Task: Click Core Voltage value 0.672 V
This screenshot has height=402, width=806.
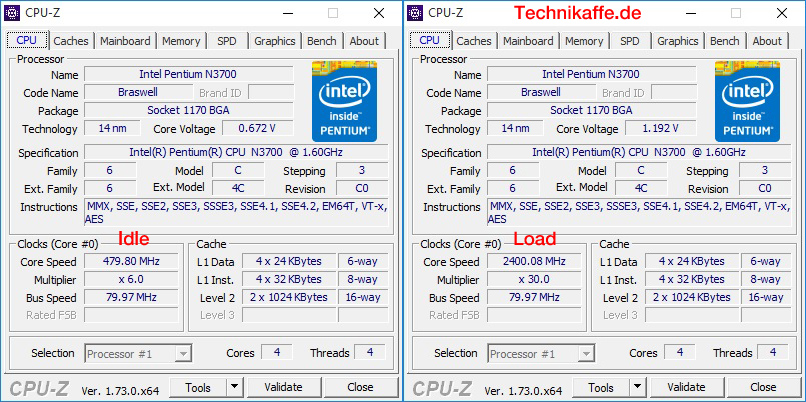Action: (x=258, y=128)
